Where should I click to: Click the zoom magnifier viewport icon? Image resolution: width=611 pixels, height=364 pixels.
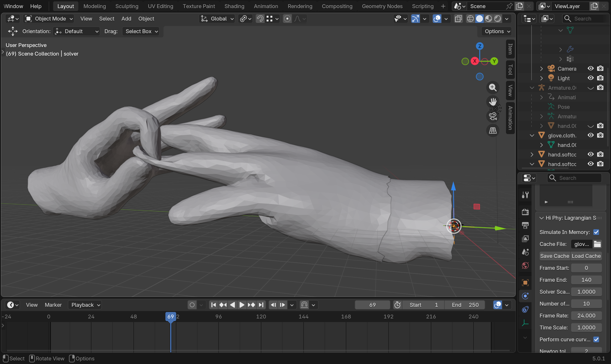coord(492,88)
